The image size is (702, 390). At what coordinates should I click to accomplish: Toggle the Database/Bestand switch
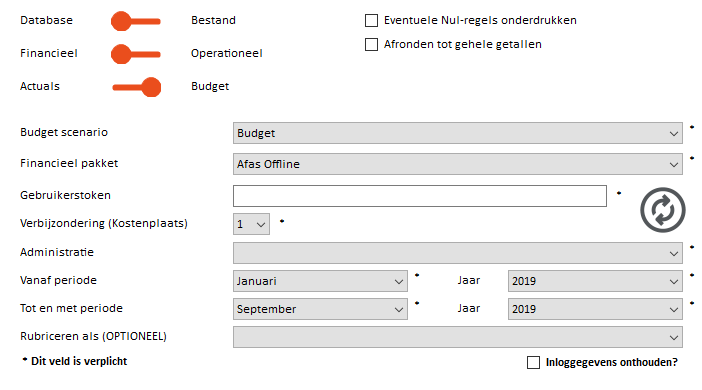136,21
